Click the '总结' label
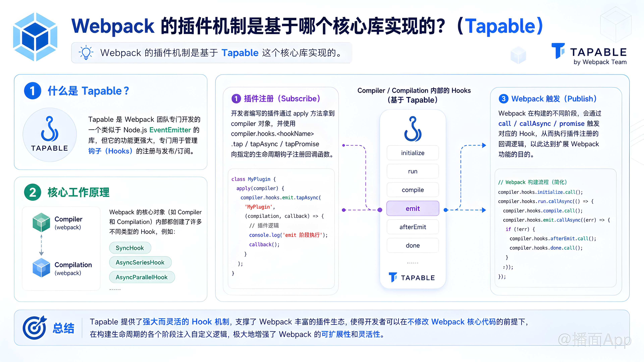644x362 pixels. (64, 328)
